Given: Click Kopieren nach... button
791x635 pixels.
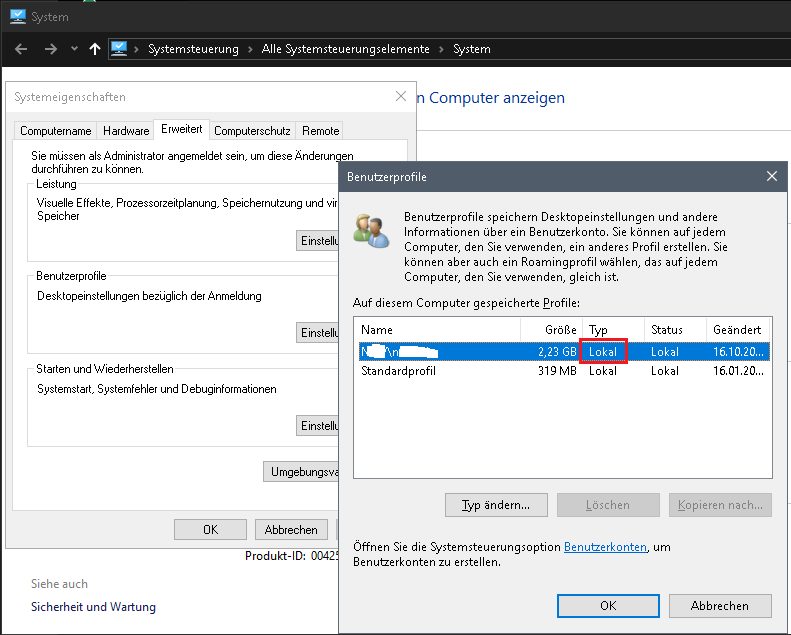Looking at the screenshot, I should tap(720, 505).
